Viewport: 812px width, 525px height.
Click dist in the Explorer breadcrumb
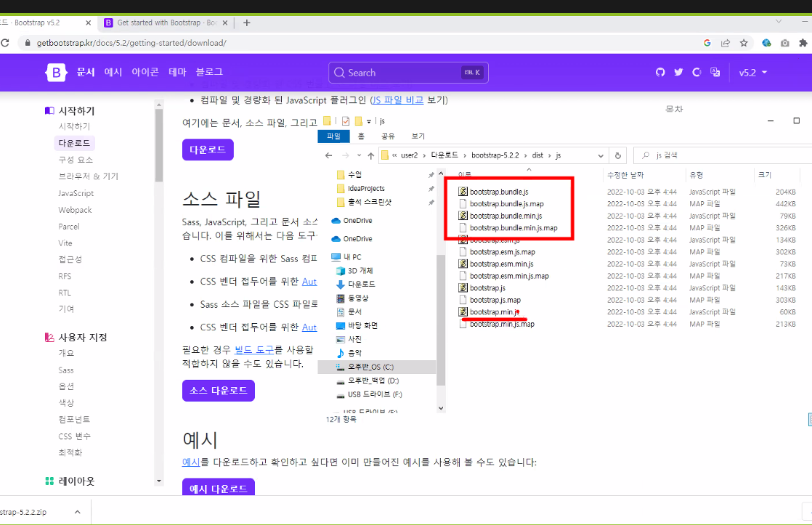tap(537, 155)
